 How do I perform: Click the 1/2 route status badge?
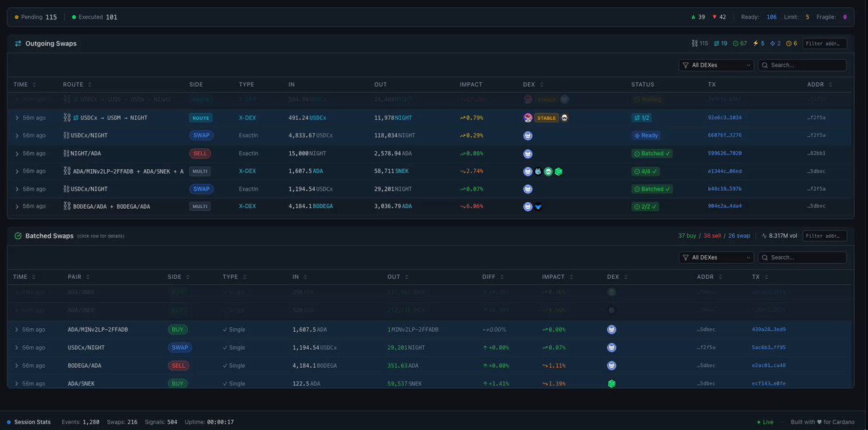tap(643, 118)
